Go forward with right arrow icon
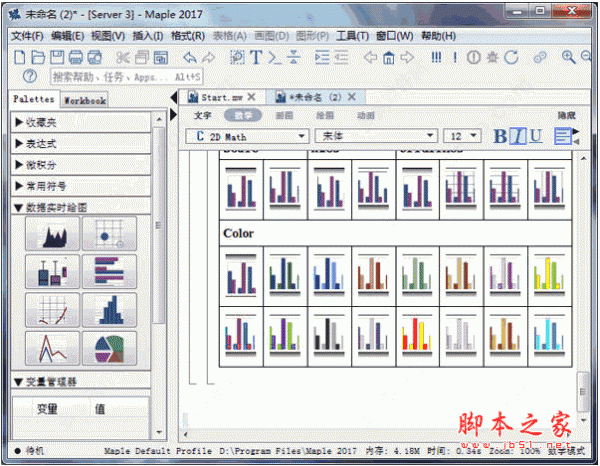The height and width of the screenshot is (466, 600). click(x=408, y=57)
